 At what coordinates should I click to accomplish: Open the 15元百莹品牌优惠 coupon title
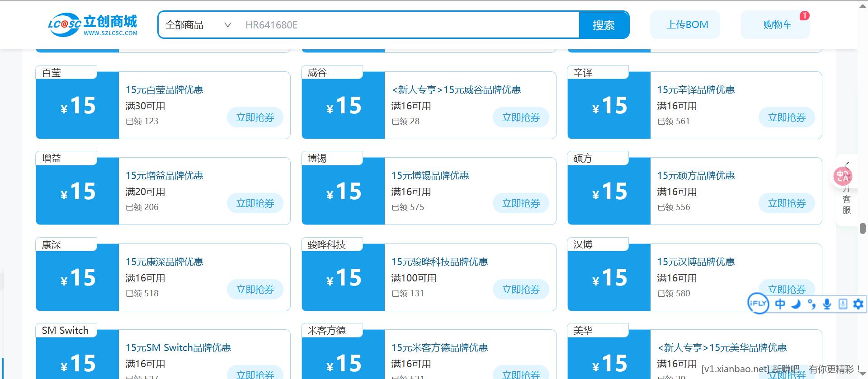(165, 89)
